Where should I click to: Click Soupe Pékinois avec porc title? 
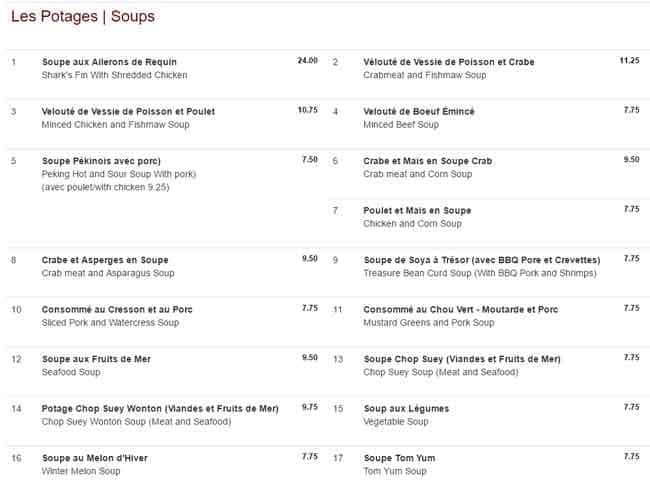pyautogui.click(x=101, y=161)
